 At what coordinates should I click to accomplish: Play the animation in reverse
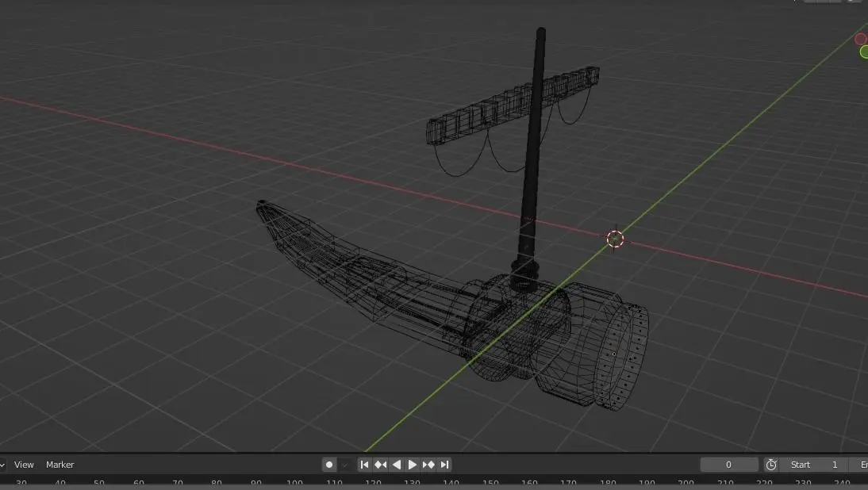[397, 465]
